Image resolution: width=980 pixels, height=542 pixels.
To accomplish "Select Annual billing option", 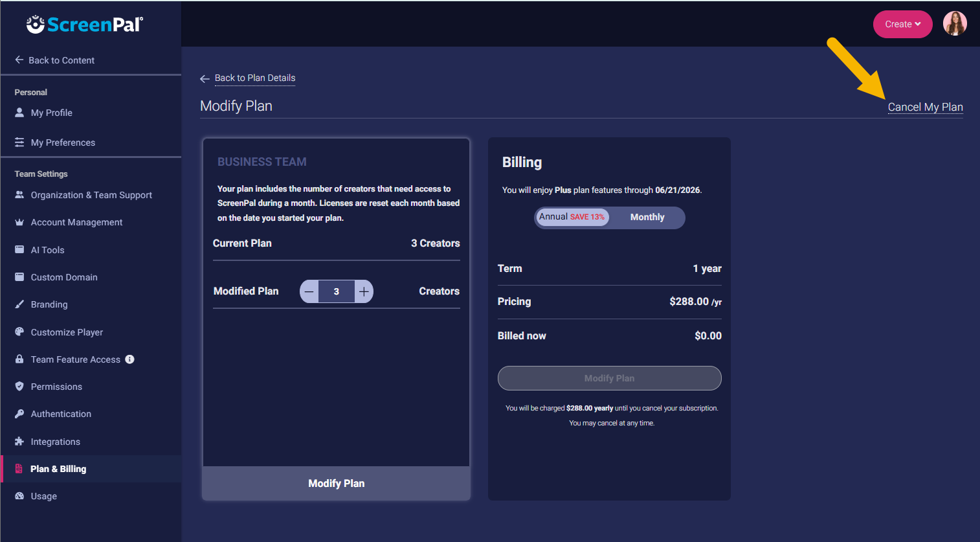I will (x=572, y=218).
